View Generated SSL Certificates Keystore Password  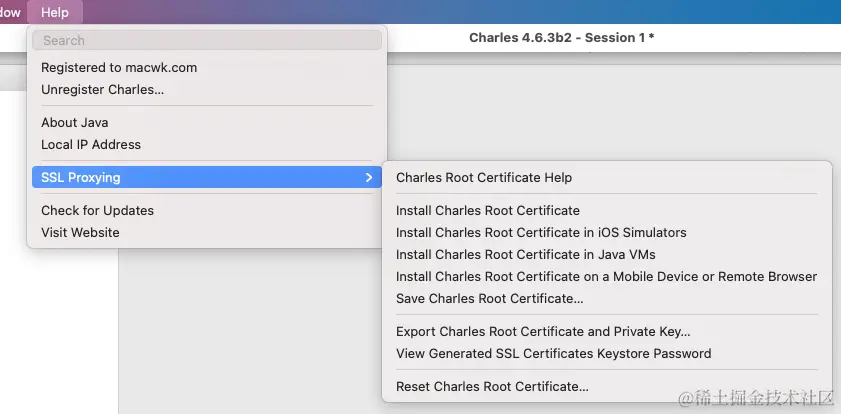click(553, 354)
